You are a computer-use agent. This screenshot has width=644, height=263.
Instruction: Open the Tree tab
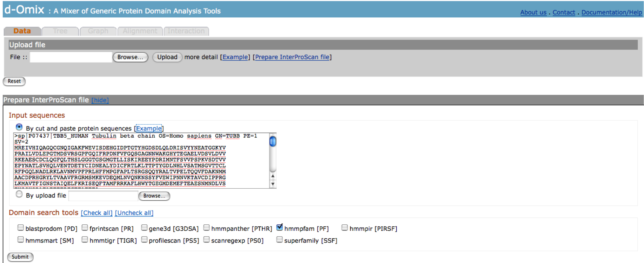(60, 31)
